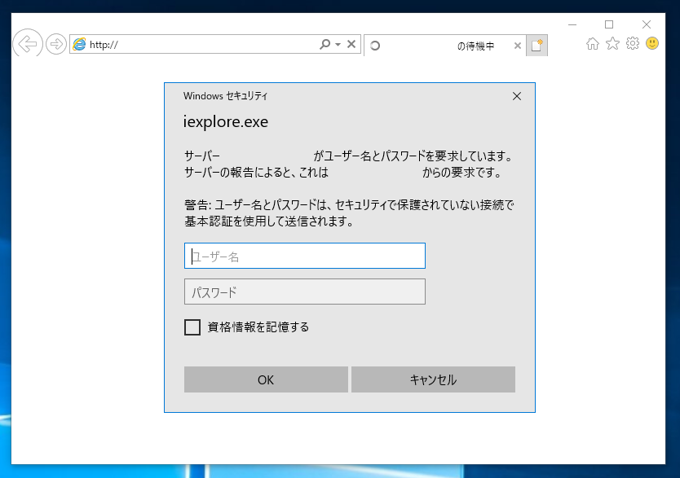Click the browser Back arrow button
This screenshot has height=478, width=680.
pos(27,43)
